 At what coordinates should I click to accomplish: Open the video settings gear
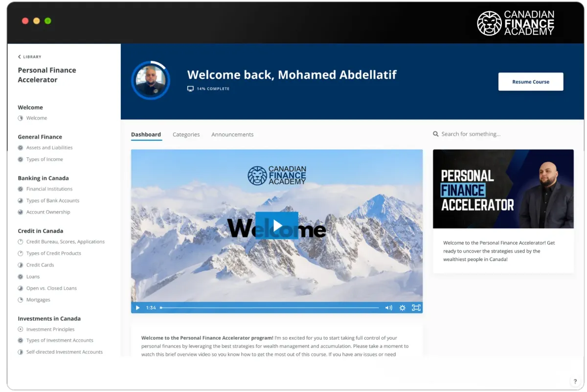pyautogui.click(x=402, y=308)
